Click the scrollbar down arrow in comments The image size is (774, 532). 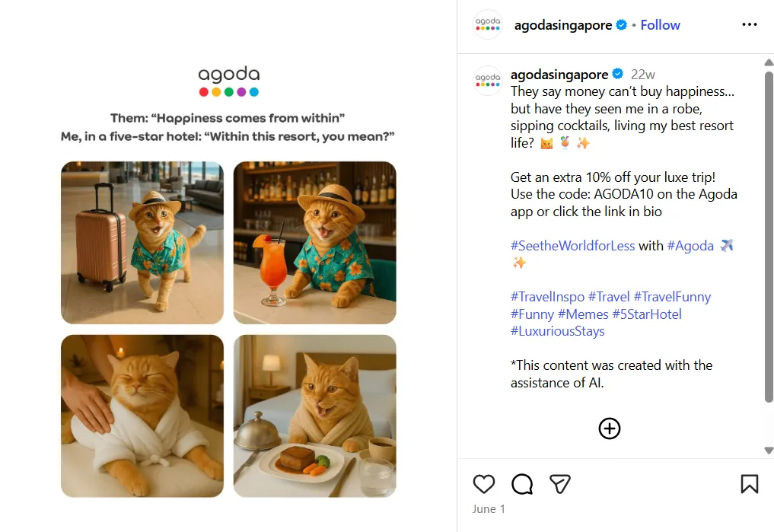coord(767,449)
